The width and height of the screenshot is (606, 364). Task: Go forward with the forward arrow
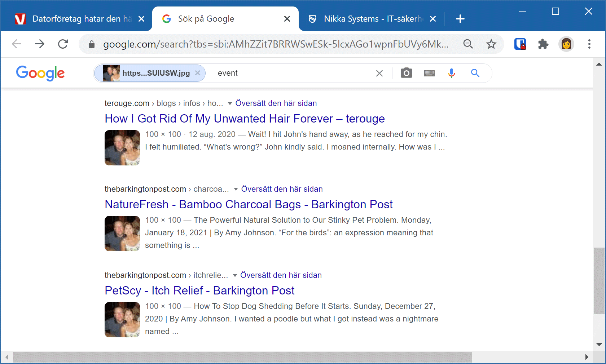click(40, 44)
